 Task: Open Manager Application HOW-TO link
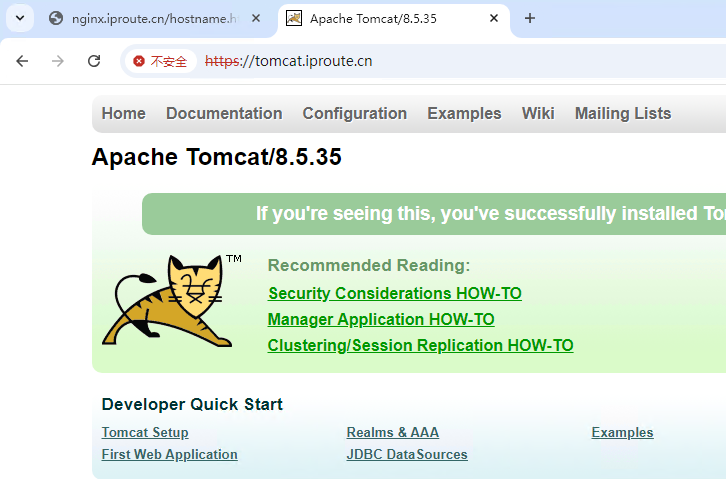coord(380,319)
